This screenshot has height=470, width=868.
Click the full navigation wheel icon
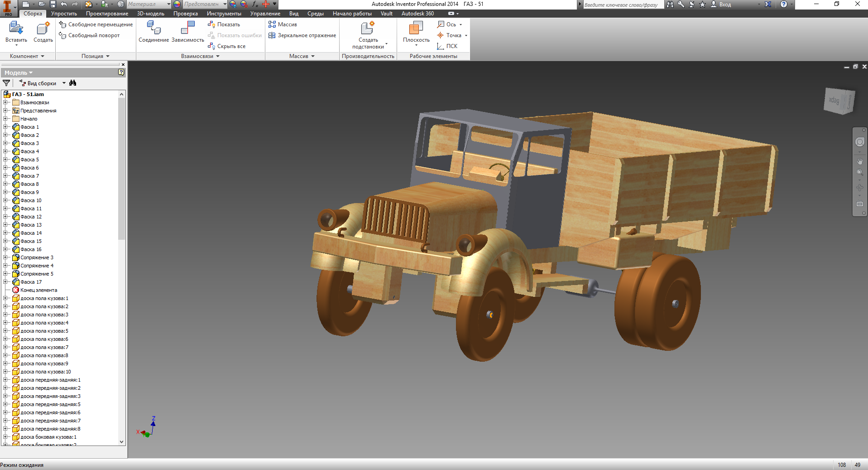pos(860,142)
